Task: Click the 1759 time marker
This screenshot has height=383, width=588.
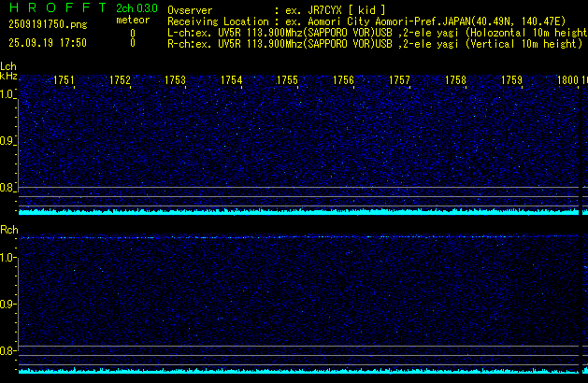Action: coord(511,80)
